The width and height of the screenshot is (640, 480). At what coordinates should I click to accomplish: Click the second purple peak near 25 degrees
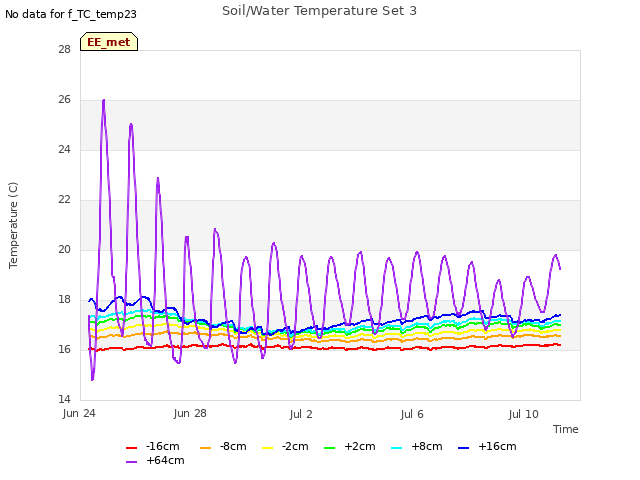point(131,124)
